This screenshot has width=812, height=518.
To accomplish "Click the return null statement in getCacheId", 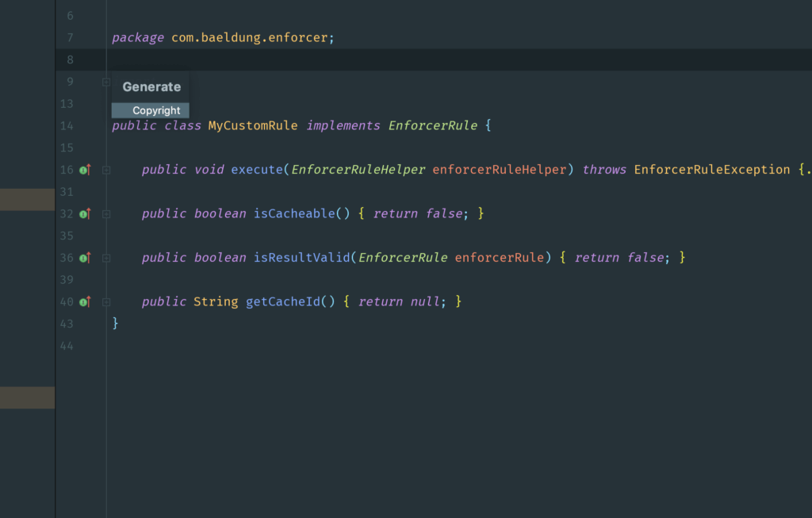I will (x=400, y=301).
